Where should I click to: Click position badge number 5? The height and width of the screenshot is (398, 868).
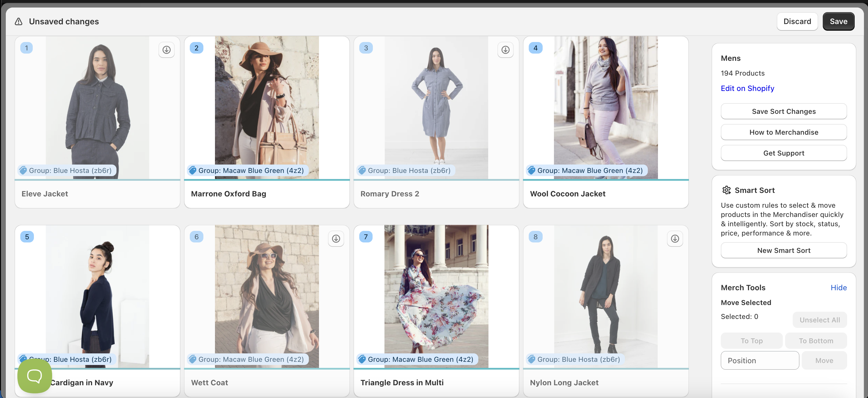27,237
